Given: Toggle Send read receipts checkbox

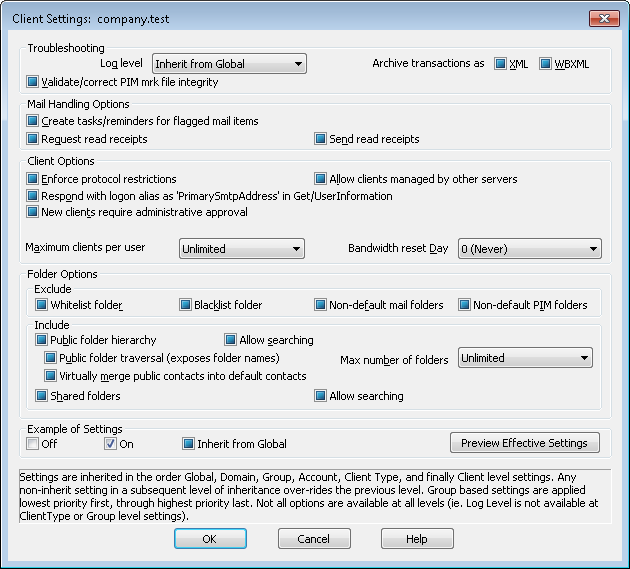Looking at the screenshot, I should tap(321, 139).
